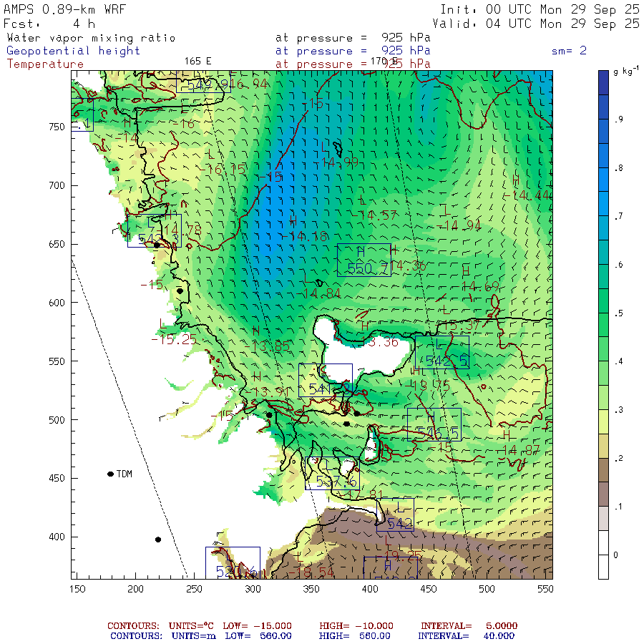Click the '-14.44' temperature high label
The width and height of the screenshot is (644, 644).
point(528,195)
